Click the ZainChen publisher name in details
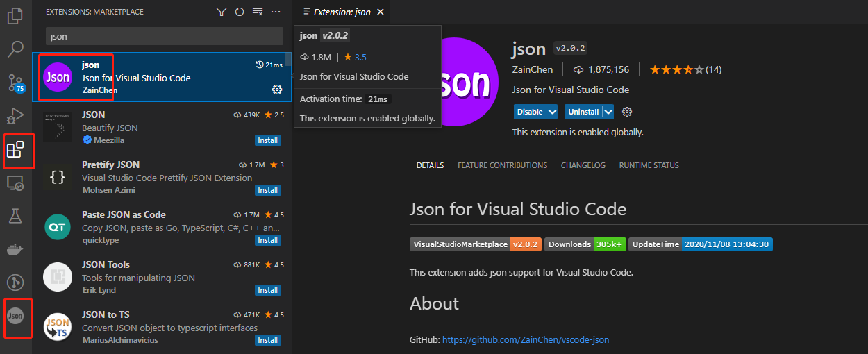The image size is (868, 354). coord(533,69)
